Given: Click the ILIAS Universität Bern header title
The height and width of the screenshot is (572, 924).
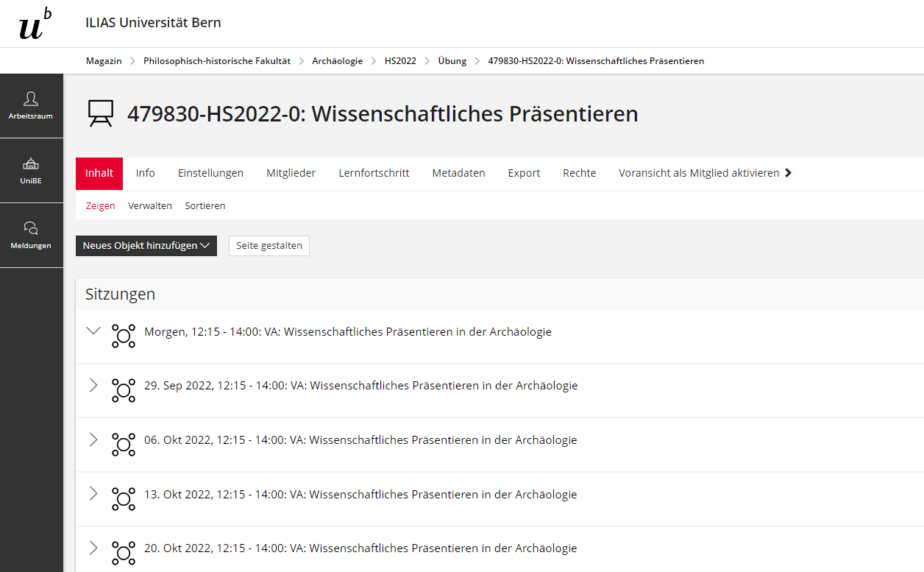Looking at the screenshot, I should point(153,23).
